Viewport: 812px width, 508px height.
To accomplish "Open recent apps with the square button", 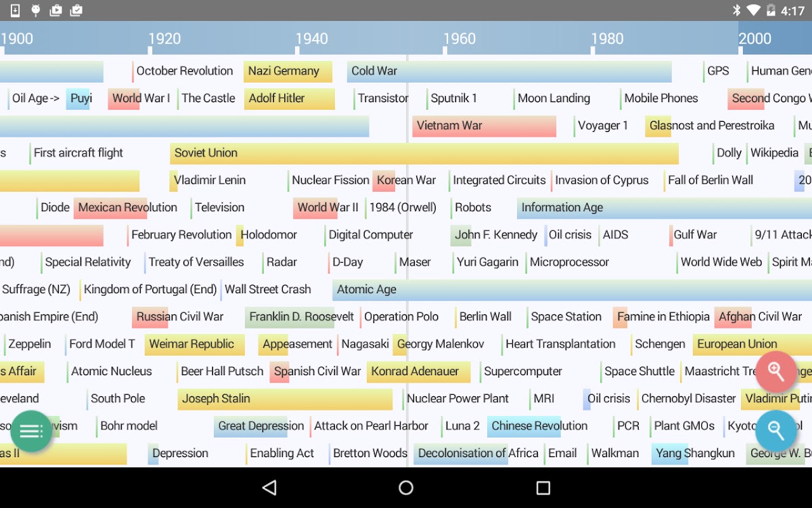I will tap(543, 488).
